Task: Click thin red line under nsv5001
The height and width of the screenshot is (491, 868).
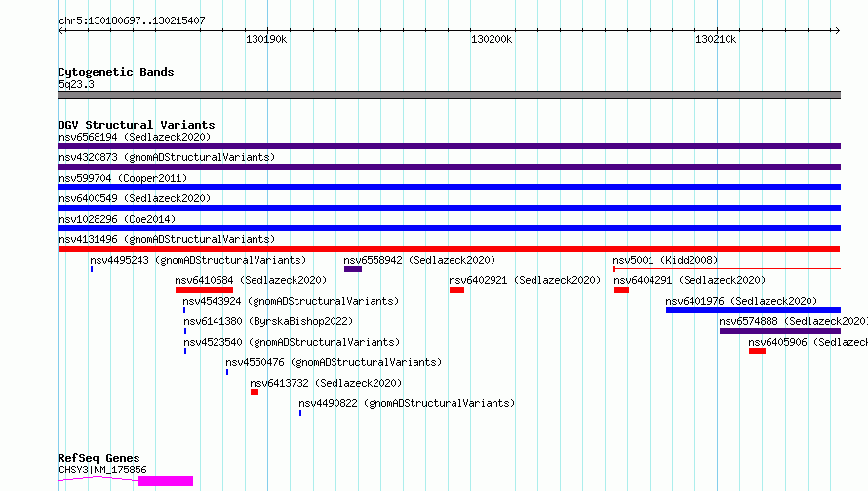Action: [727, 269]
